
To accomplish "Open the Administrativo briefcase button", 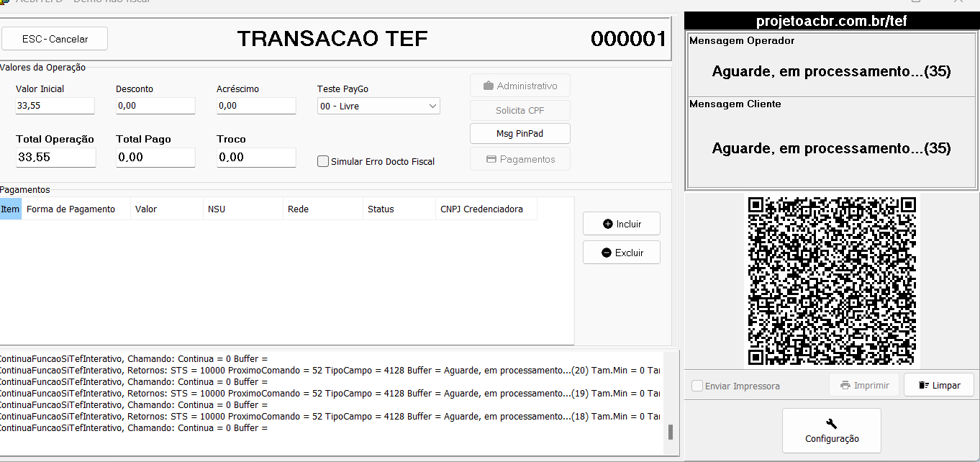I will (520, 86).
